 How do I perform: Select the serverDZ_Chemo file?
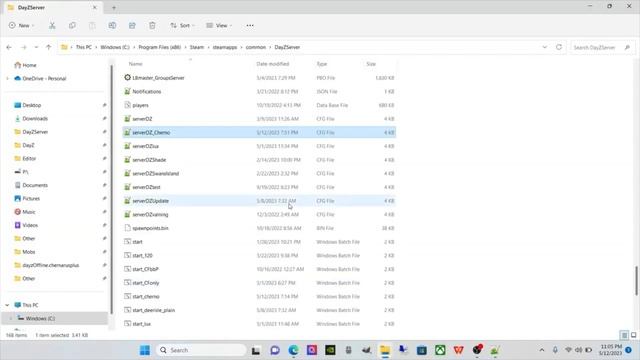coord(259,132)
